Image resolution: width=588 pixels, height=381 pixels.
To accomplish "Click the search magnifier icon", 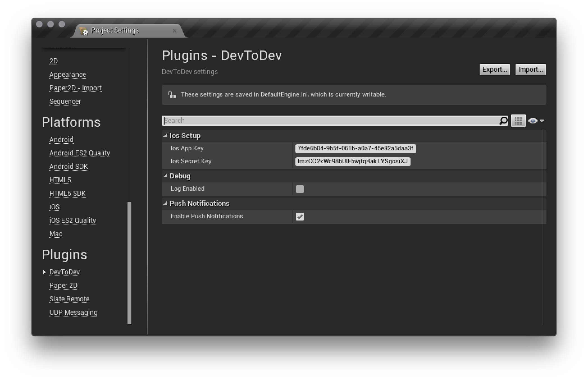I will [503, 121].
